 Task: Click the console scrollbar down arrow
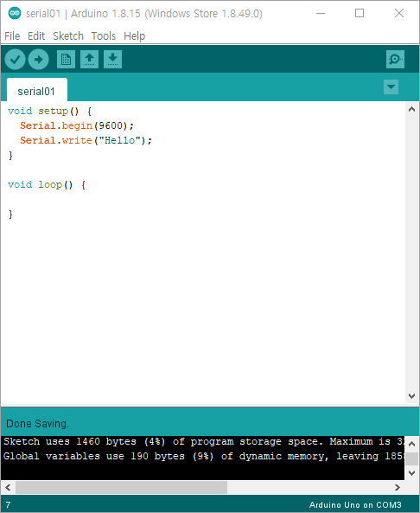[412, 473]
